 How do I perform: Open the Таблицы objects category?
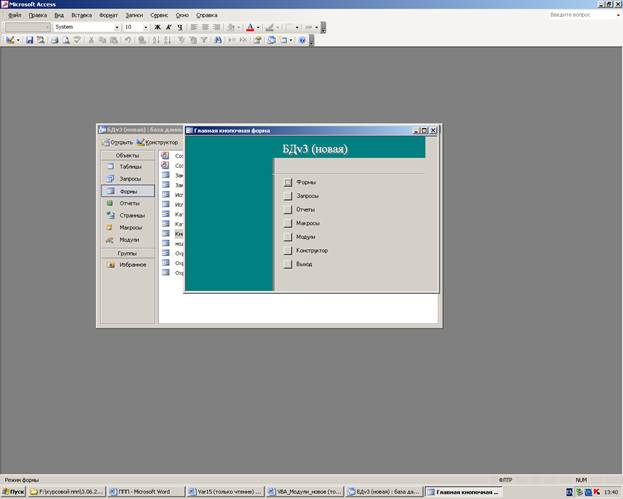129,166
